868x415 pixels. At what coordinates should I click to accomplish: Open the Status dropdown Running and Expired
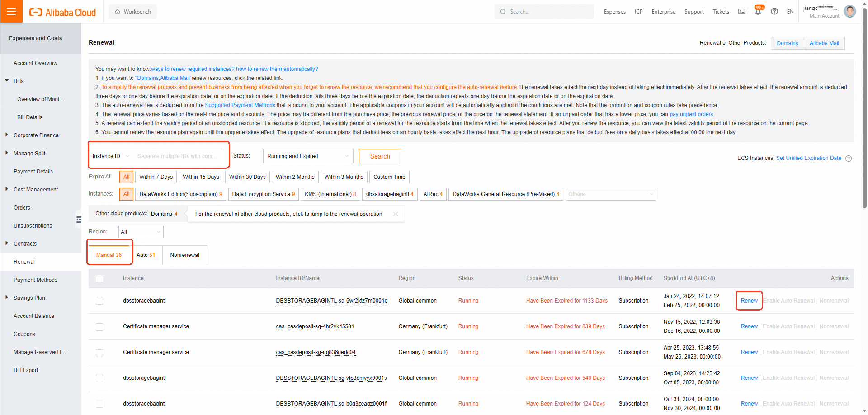coord(308,156)
